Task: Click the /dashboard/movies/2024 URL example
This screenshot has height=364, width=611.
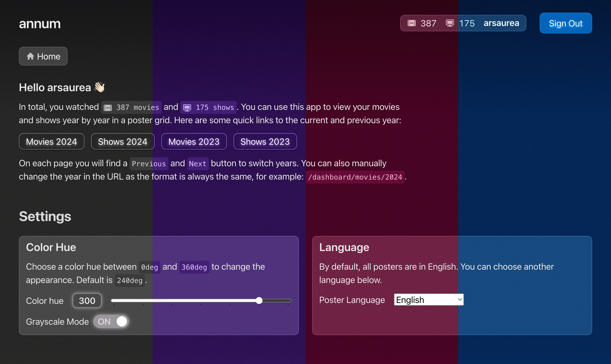Action: point(355,177)
